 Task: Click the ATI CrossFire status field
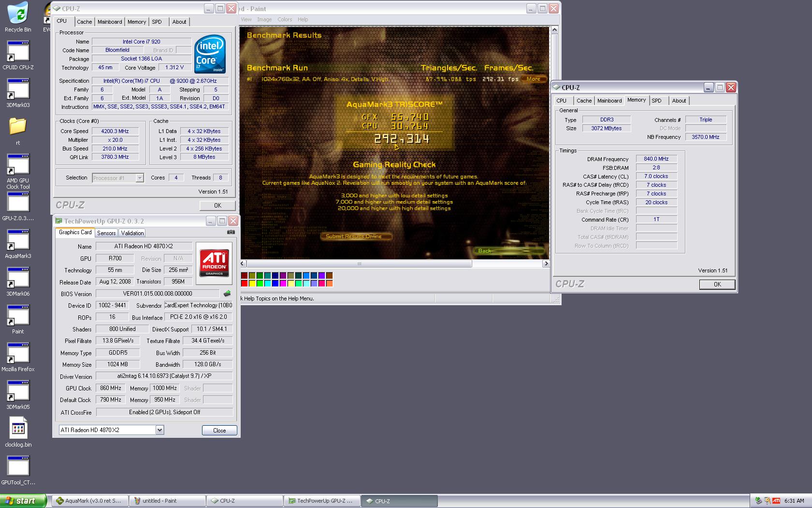tap(164, 412)
